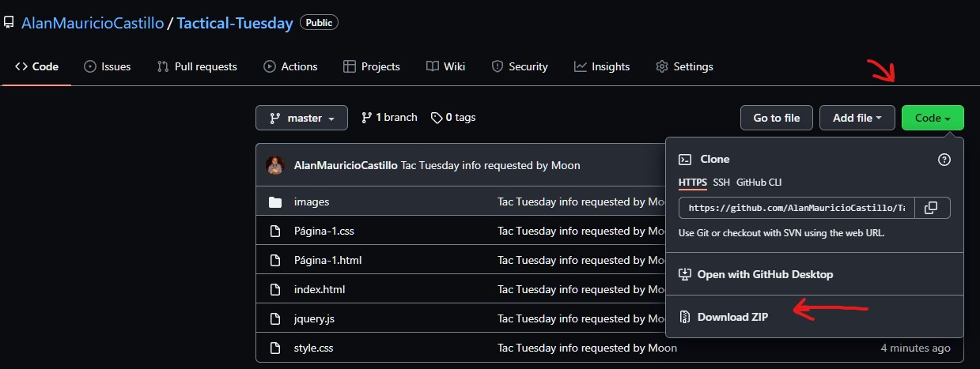The height and width of the screenshot is (369, 980).
Task: Click the file icon beside style.css
Action: pyautogui.click(x=275, y=348)
